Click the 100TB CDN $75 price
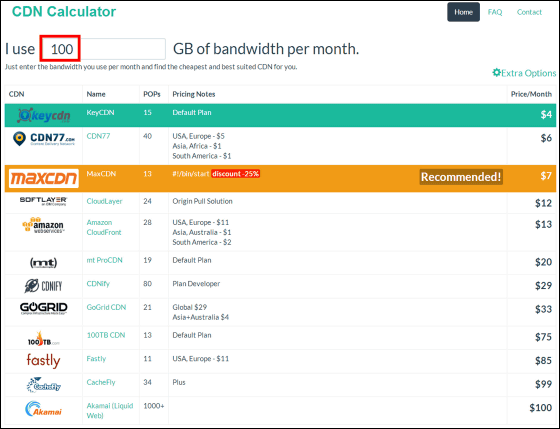This screenshot has width=560, height=429. (543, 337)
